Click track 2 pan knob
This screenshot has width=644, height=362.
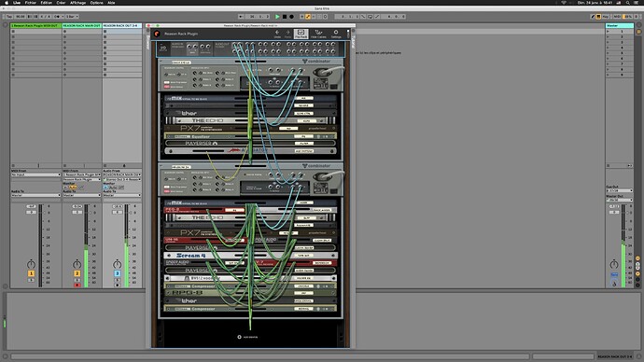77,264
